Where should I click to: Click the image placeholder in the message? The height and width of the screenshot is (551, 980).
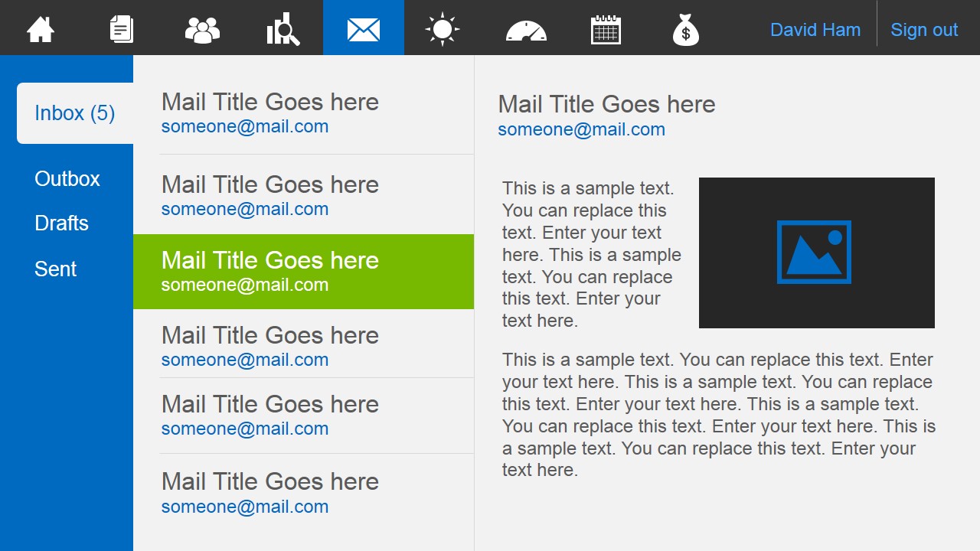tap(816, 253)
